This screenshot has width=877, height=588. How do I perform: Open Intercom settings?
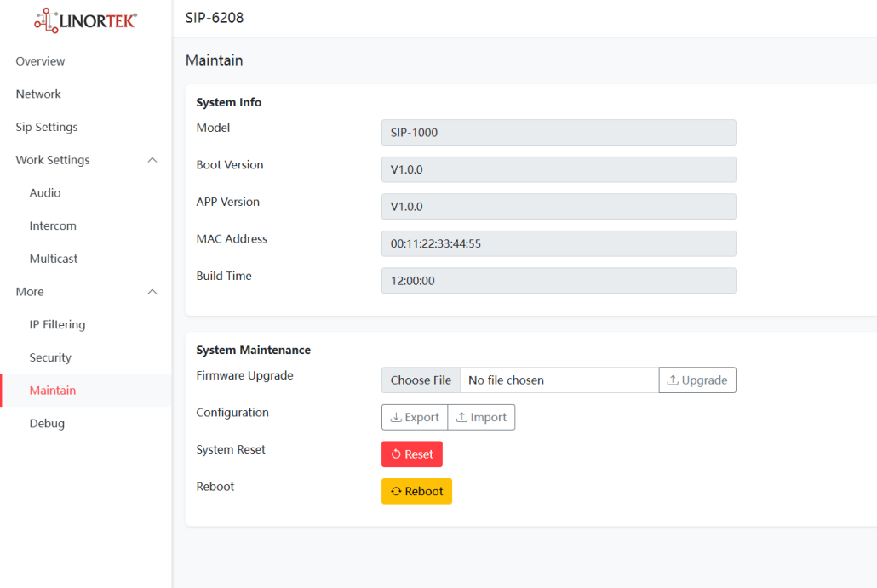click(x=53, y=225)
